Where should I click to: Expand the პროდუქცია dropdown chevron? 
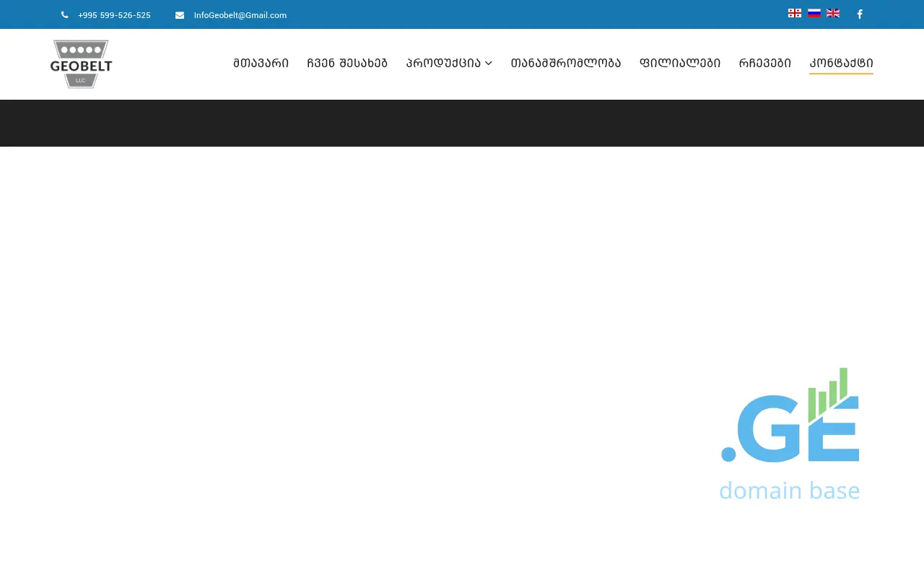(489, 64)
